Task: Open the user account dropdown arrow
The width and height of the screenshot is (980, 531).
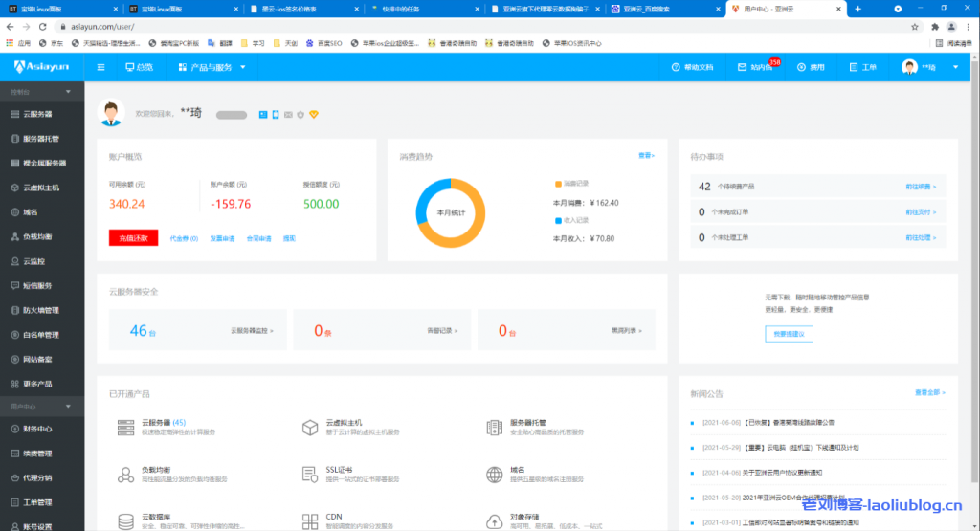Action: point(958,67)
